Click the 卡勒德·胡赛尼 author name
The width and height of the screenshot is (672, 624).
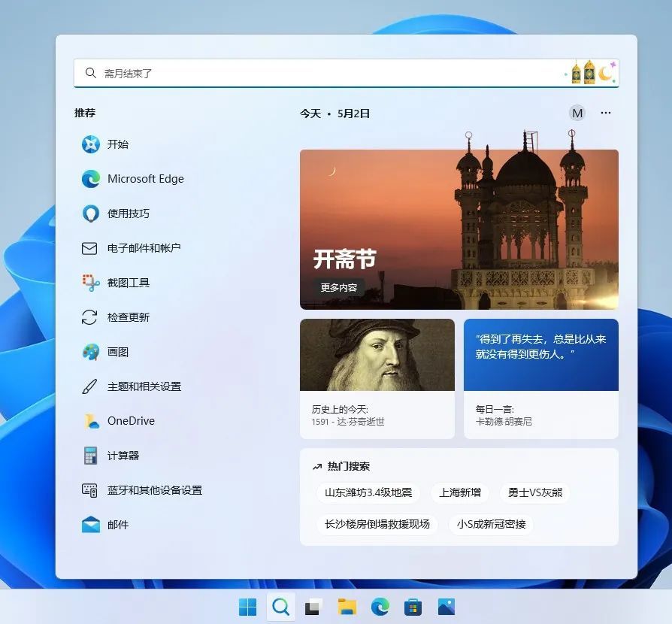[x=504, y=422]
